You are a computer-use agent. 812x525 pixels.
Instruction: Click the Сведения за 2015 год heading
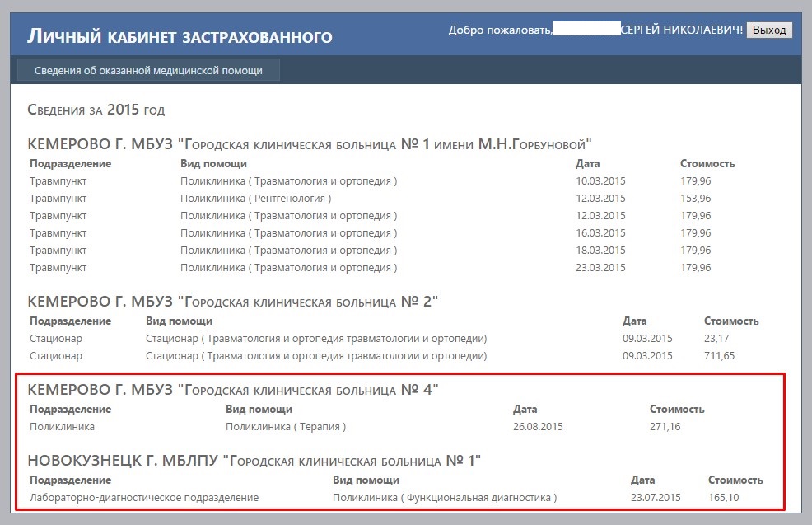(96, 110)
